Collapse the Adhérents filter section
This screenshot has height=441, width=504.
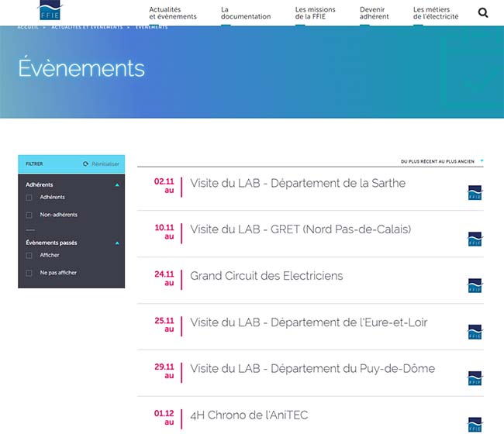[117, 185]
